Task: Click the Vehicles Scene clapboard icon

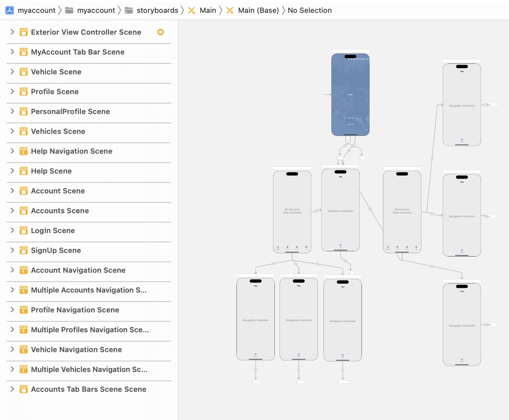Action: [x=24, y=131]
